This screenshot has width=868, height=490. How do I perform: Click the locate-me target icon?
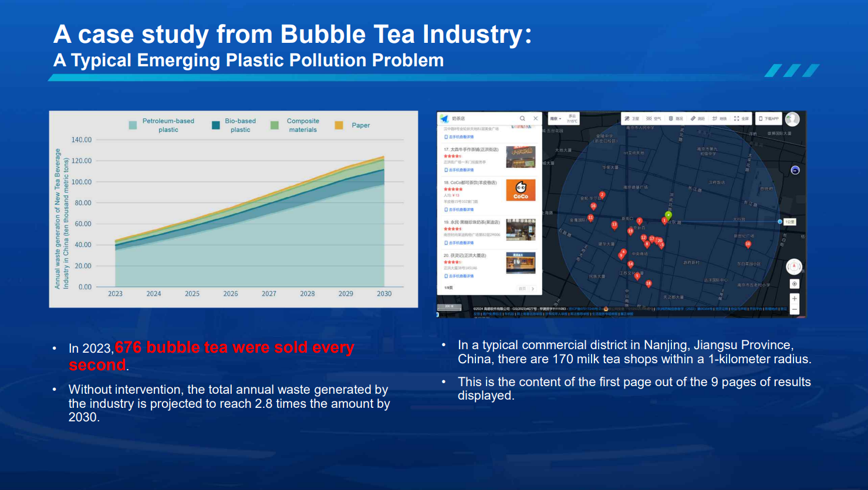tap(795, 284)
